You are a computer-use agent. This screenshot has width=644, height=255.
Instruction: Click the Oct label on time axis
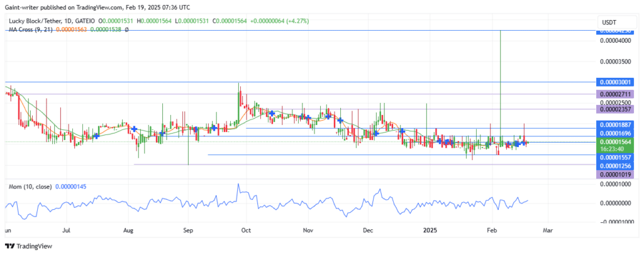click(x=247, y=231)
